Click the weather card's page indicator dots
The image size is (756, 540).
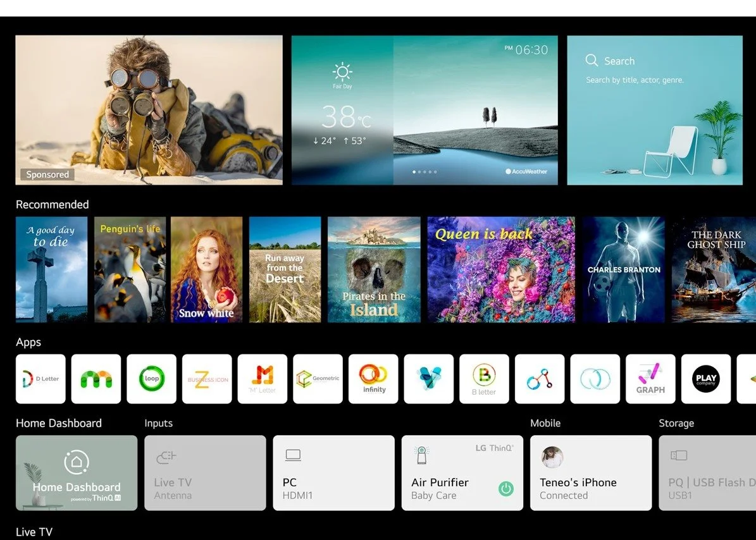[x=424, y=171]
